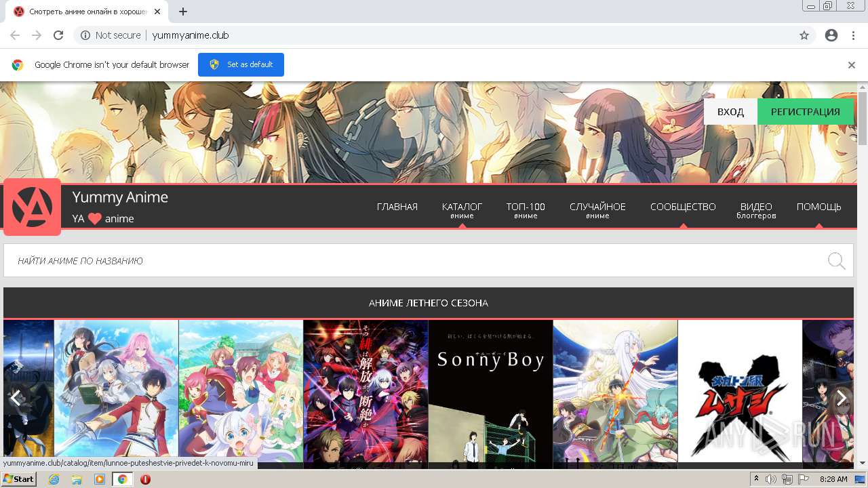Click the browser forward arrow
The image size is (868, 488).
[37, 35]
